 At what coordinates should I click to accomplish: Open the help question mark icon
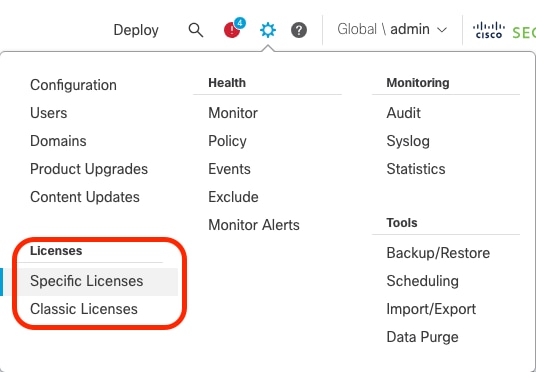pos(299,30)
